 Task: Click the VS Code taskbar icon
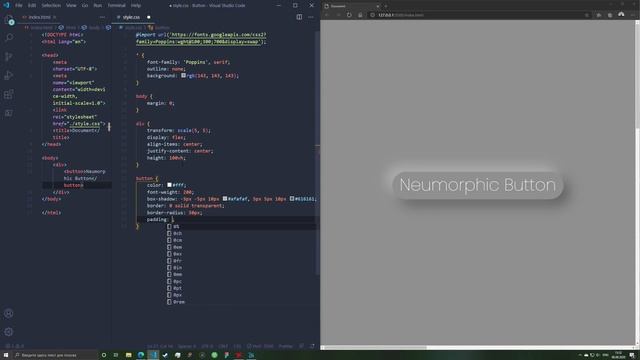pyautogui.click(x=153, y=355)
